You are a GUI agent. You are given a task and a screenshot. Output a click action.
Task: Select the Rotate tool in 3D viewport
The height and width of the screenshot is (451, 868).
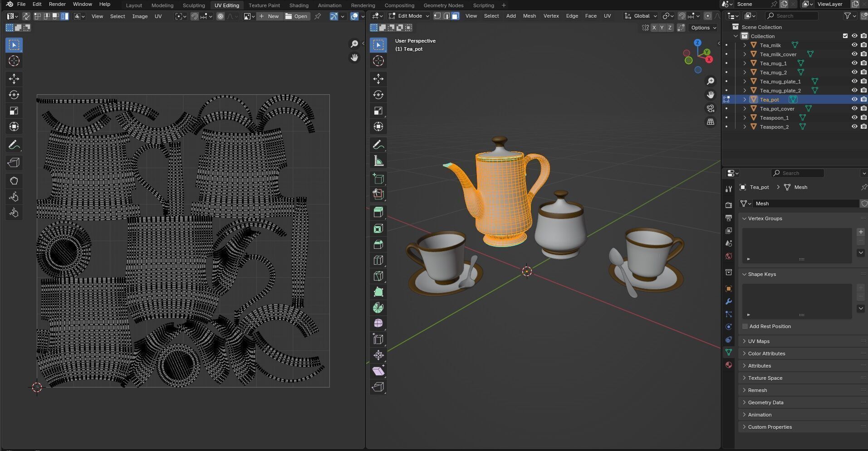coord(378,95)
